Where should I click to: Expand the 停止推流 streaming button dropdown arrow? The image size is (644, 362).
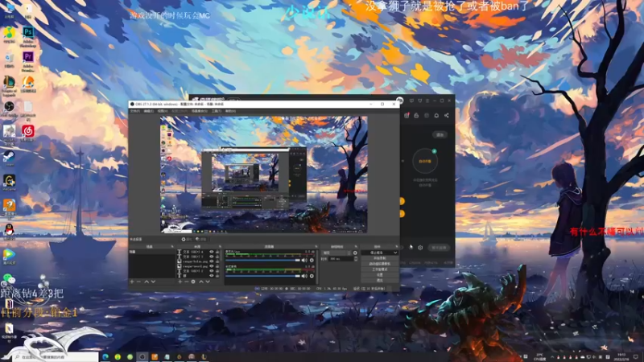pyautogui.click(x=395, y=253)
